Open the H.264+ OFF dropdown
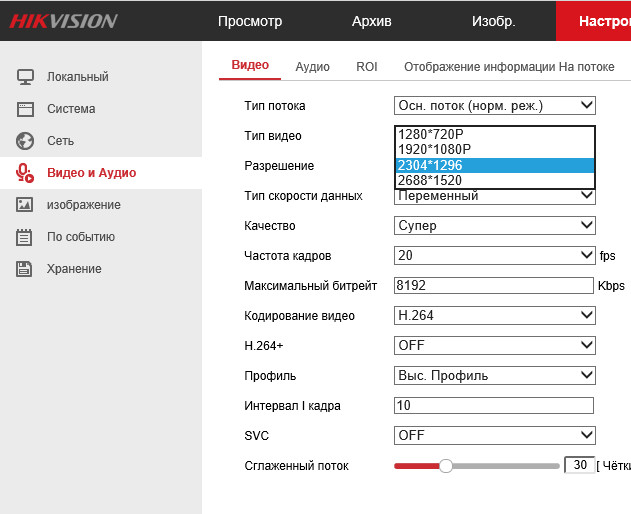This screenshot has width=631, height=514. tap(494, 345)
